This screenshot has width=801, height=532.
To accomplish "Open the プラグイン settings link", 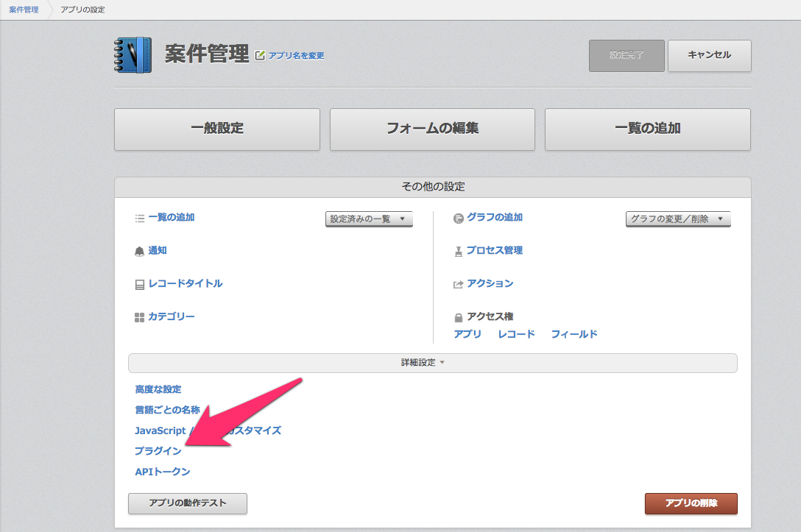I will click(158, 451).
